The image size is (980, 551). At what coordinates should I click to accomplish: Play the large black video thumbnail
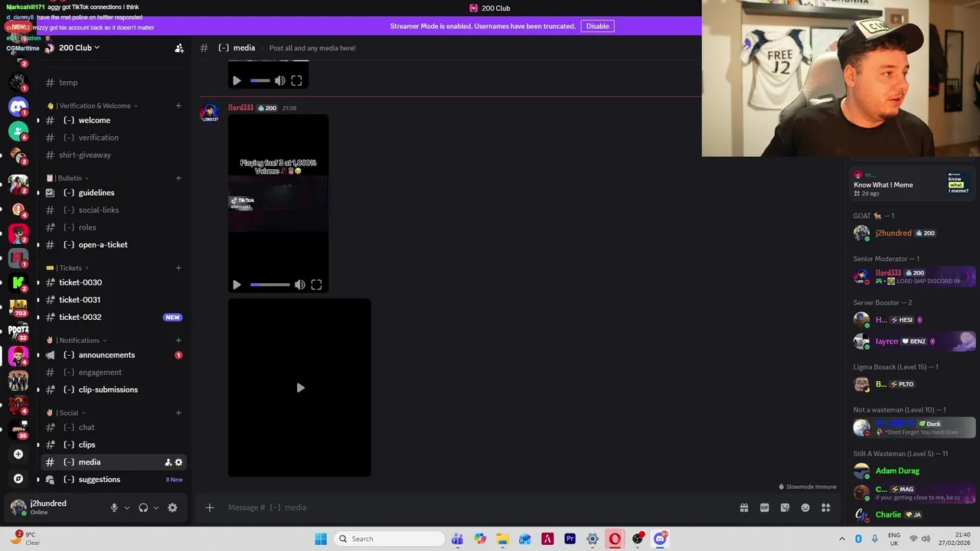299,388
